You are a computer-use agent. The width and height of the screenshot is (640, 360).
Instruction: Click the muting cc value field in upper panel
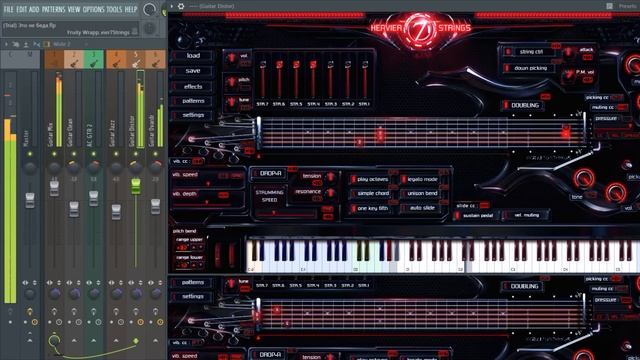tap(622, 107)
